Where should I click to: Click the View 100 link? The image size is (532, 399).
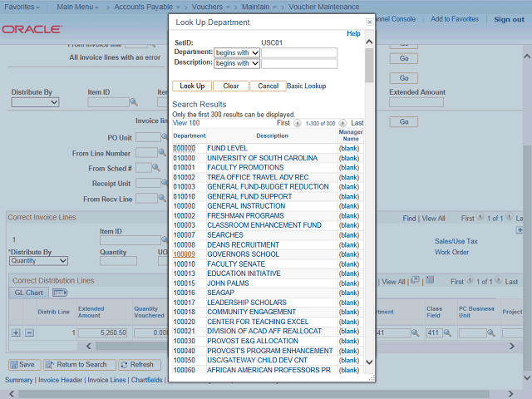pos(186,123)
